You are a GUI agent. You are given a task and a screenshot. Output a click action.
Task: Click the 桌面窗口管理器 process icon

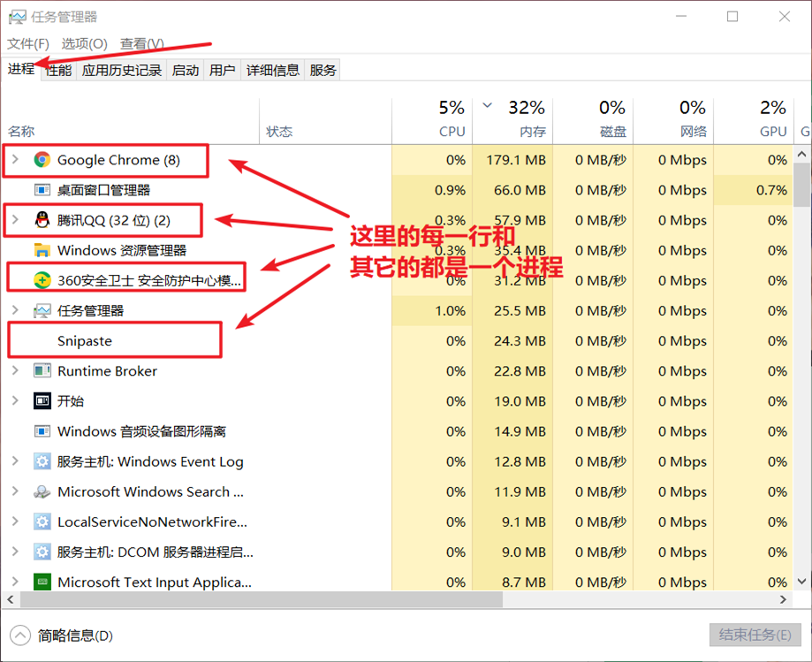(x=42, y=190)
